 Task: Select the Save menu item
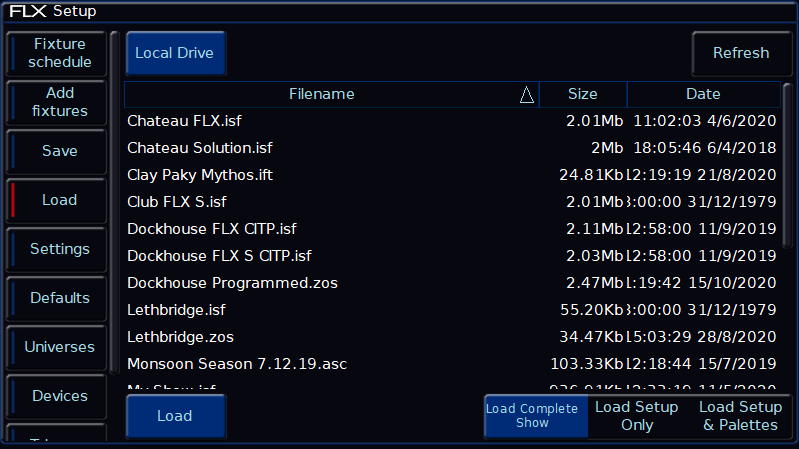point(57,151)
